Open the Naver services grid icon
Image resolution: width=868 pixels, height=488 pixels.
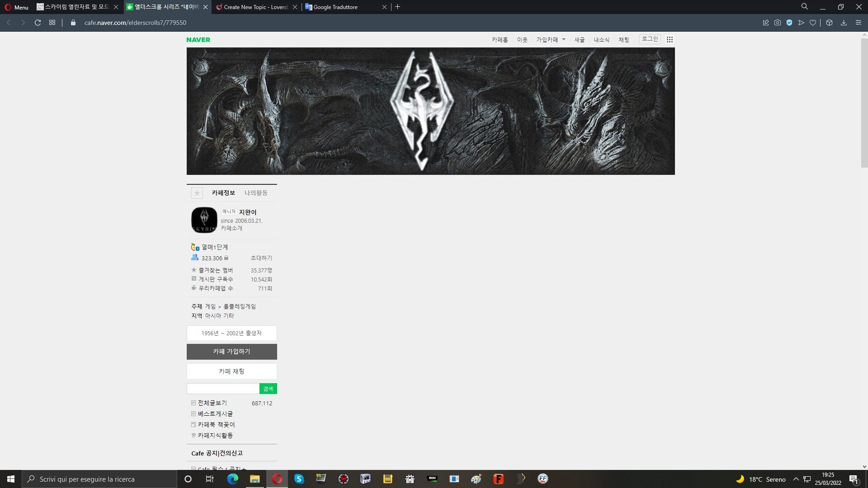coord(670,40)
